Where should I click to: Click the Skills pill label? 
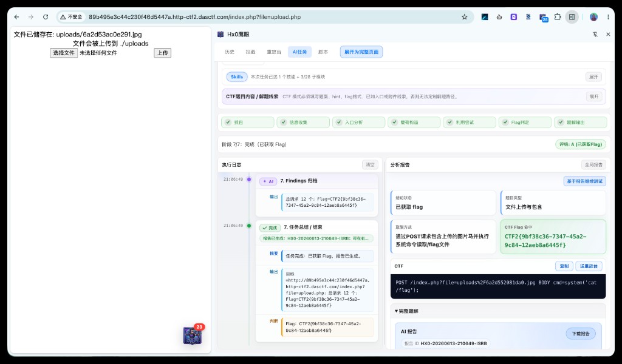[237, 77]
